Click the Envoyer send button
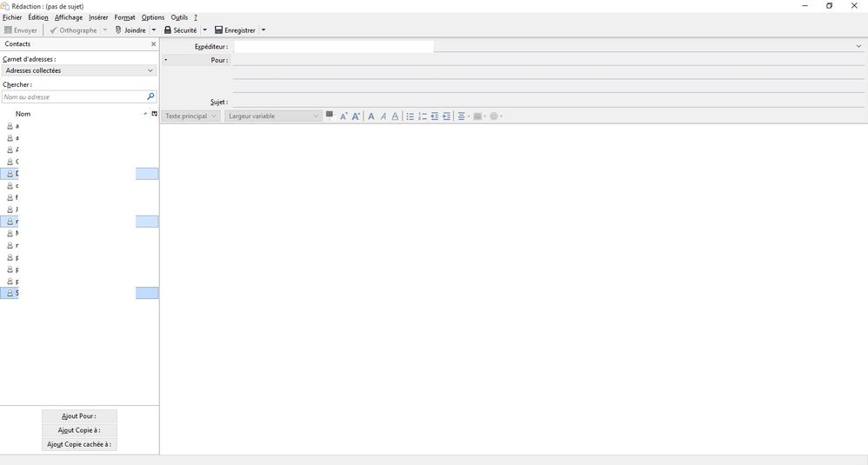 coord(21,30)
